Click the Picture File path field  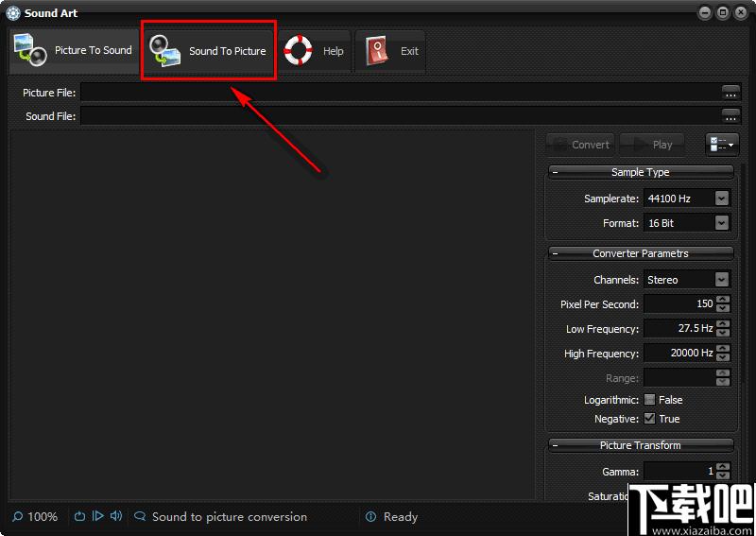401,93
